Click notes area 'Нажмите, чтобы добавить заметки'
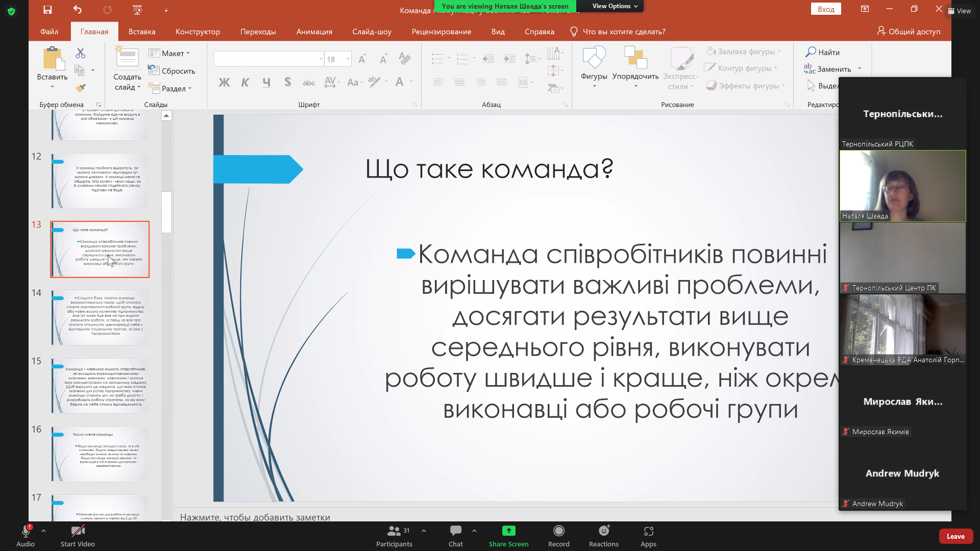This screenshot has height=551, width=980. tap(255, 517)
